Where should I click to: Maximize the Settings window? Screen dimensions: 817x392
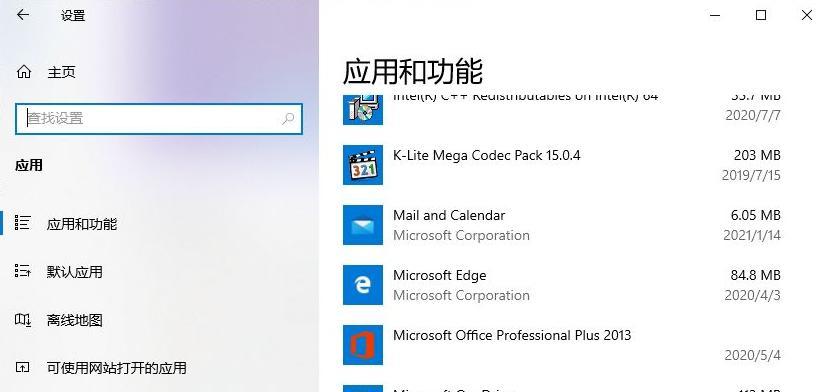(761, 15)
